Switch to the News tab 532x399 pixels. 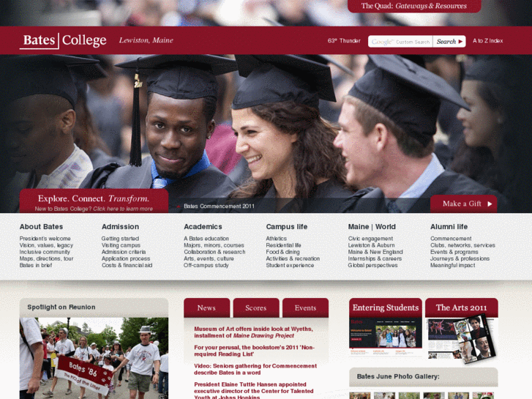coord(206,307)
